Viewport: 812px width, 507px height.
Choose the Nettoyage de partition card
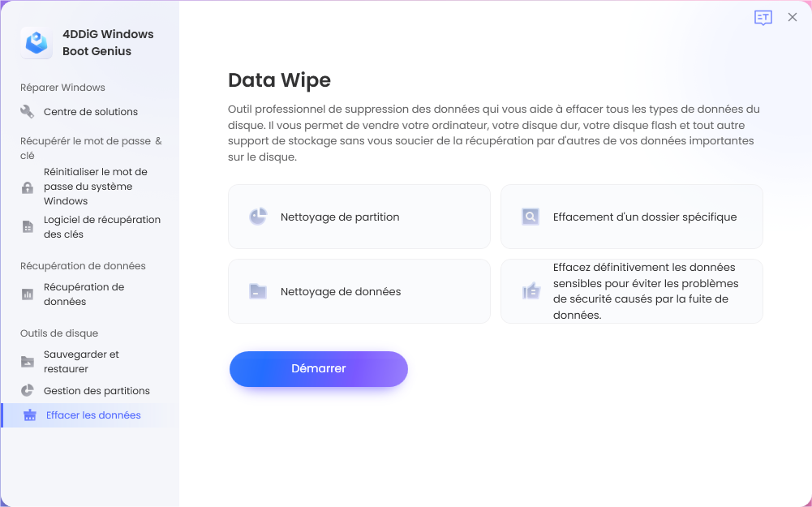(359, 217)
